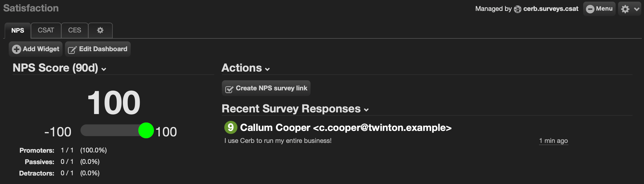Viewport: 644px width, 184px height.
Task: Click the green NPS gauge slider knob
Action: coord(146,130)
